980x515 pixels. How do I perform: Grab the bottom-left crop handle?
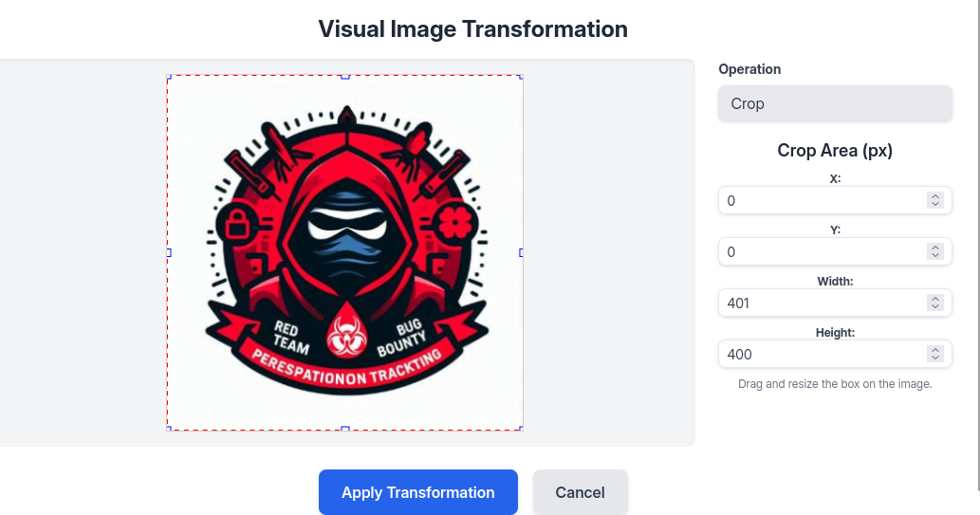point(169,429)
